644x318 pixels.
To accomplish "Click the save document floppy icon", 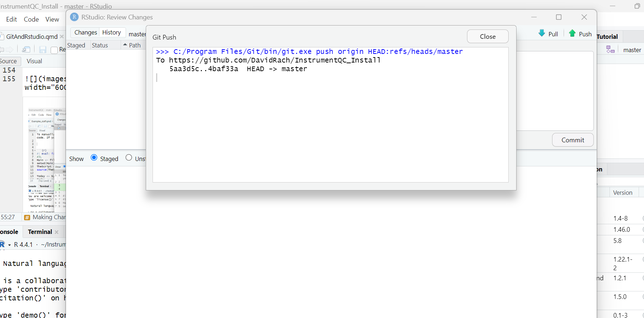I will tap(43, 50).
